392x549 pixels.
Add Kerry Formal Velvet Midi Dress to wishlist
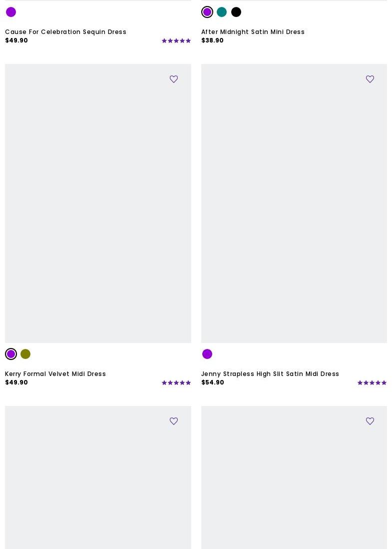tap(173, 79)
